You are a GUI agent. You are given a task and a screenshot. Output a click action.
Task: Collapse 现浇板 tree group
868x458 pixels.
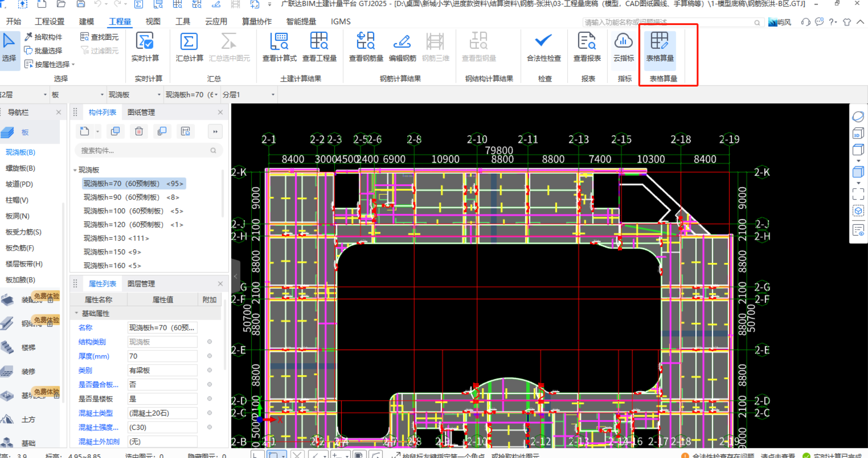(75, 170)
